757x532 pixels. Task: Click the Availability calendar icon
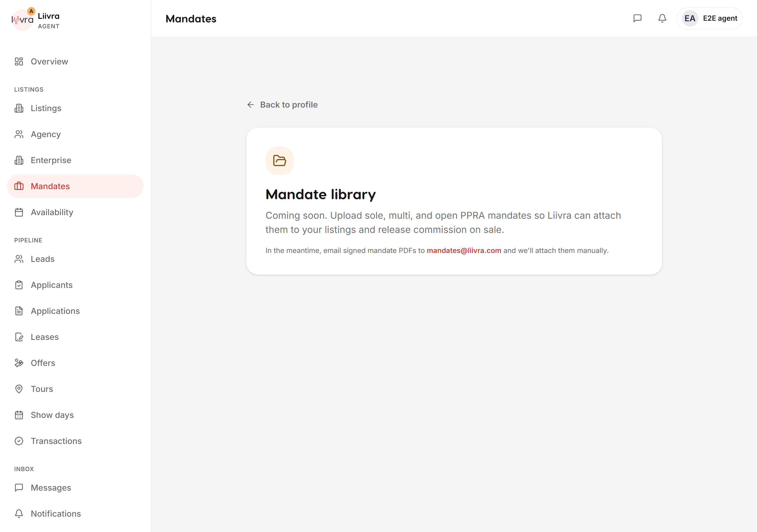click(19, 212)
